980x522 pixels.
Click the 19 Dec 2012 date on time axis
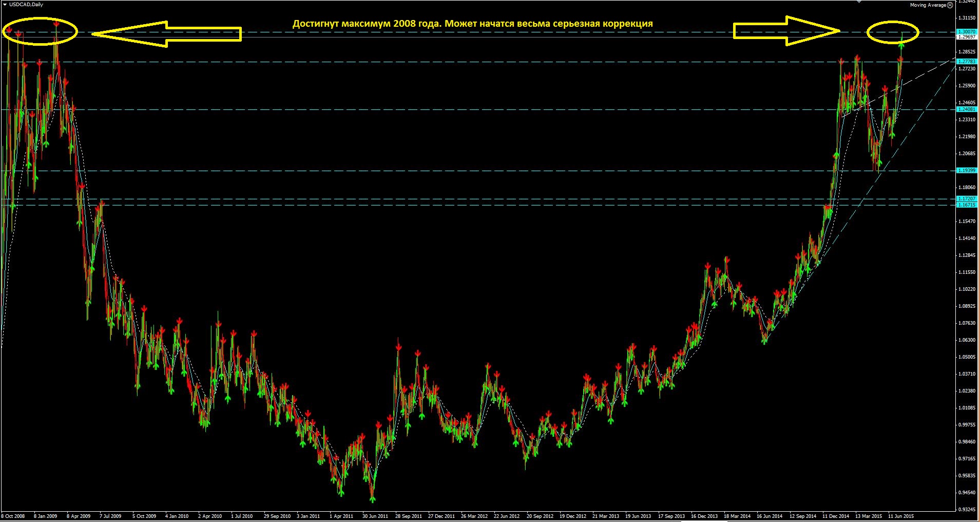point(573,516)
